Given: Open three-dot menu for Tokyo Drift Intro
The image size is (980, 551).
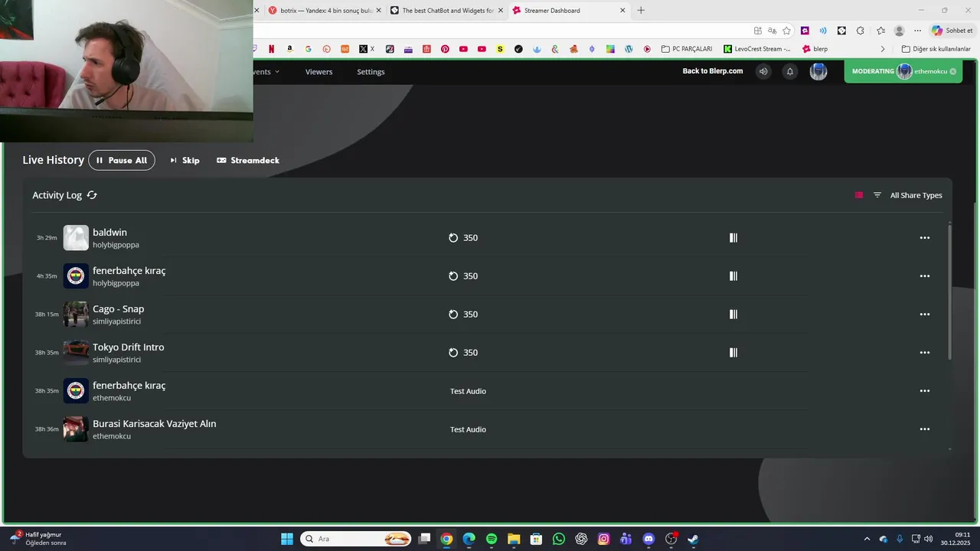Looking at the screenshot, I should coord(925,353).
